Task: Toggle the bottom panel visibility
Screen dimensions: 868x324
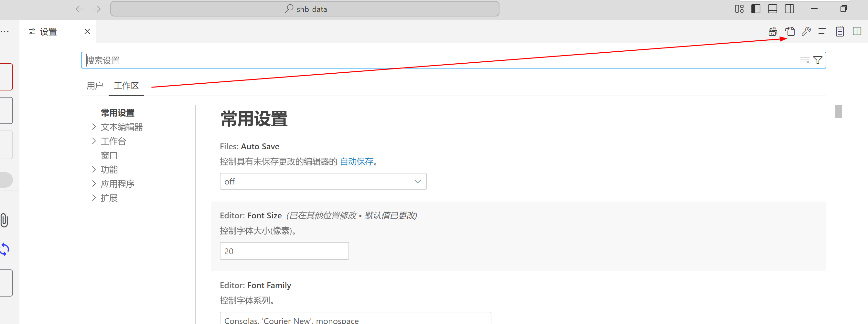Action: click(772, 9)
